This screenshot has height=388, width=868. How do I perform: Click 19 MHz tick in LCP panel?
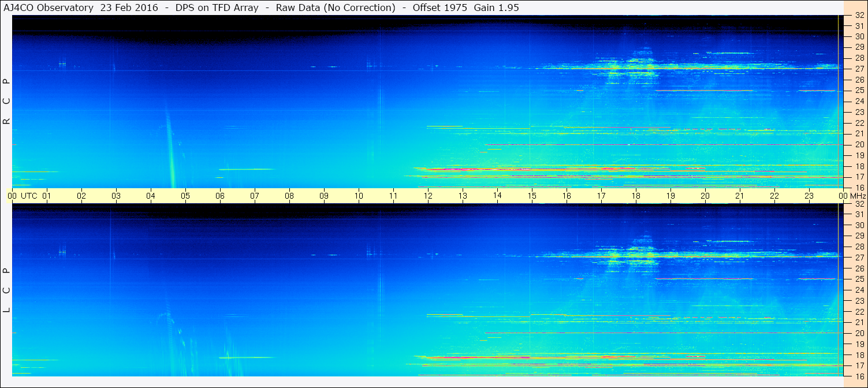[x=859, y=344]
